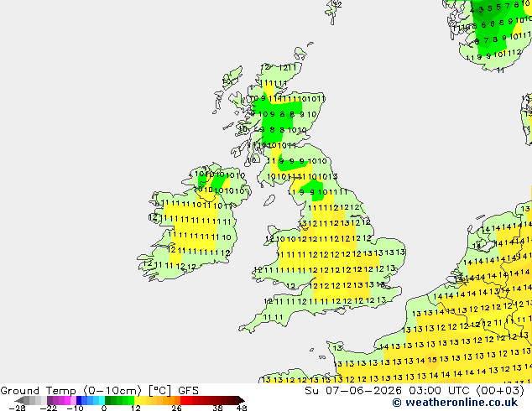The width and height of the screenshot is (532, 411).
Task: Select the bright red swatch right of legend value 26
Action: pos(184,400)
